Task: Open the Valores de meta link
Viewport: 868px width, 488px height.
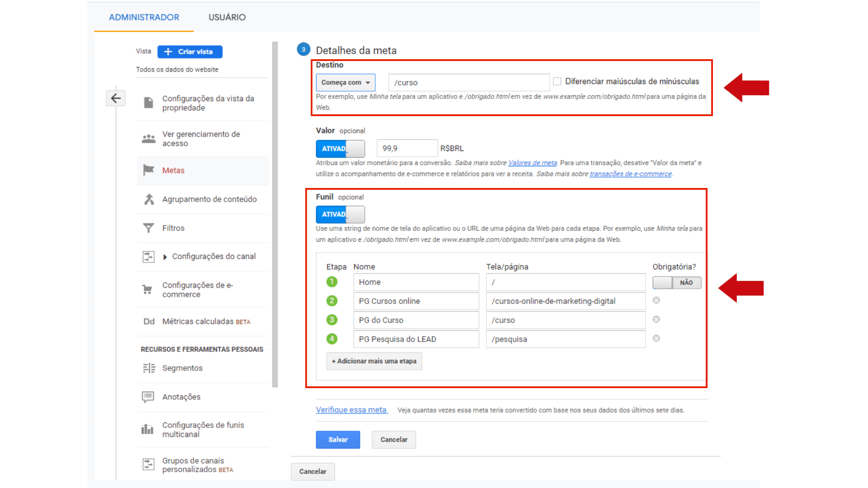Action: click(532, 163)
